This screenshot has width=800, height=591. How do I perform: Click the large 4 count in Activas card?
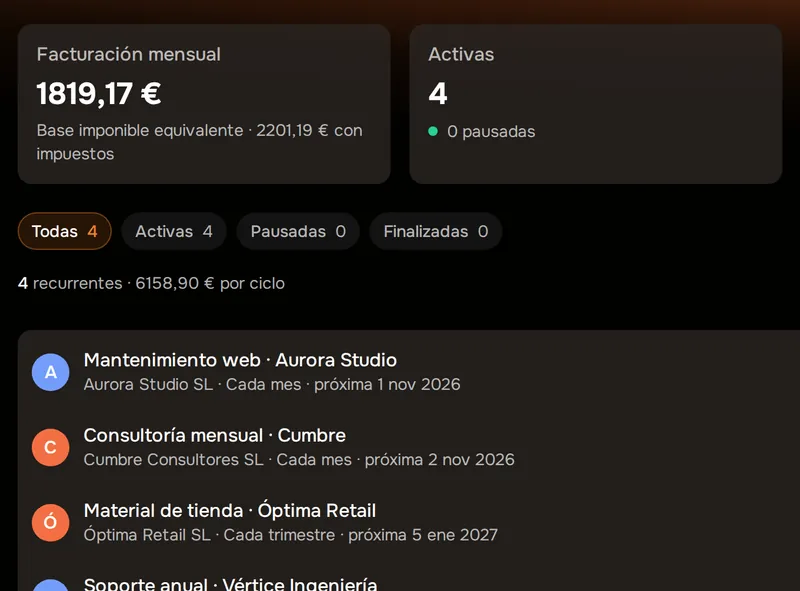pyautogui.click(x=438, y=93)
